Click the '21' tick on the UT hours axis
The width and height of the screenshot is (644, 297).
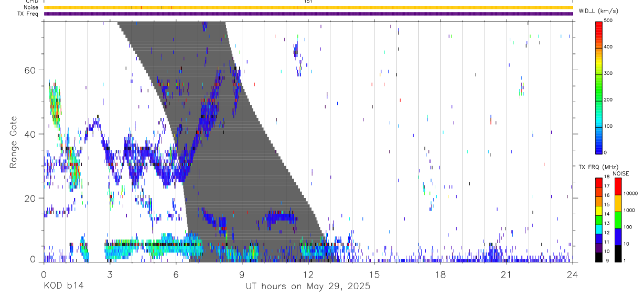(507, 274)
